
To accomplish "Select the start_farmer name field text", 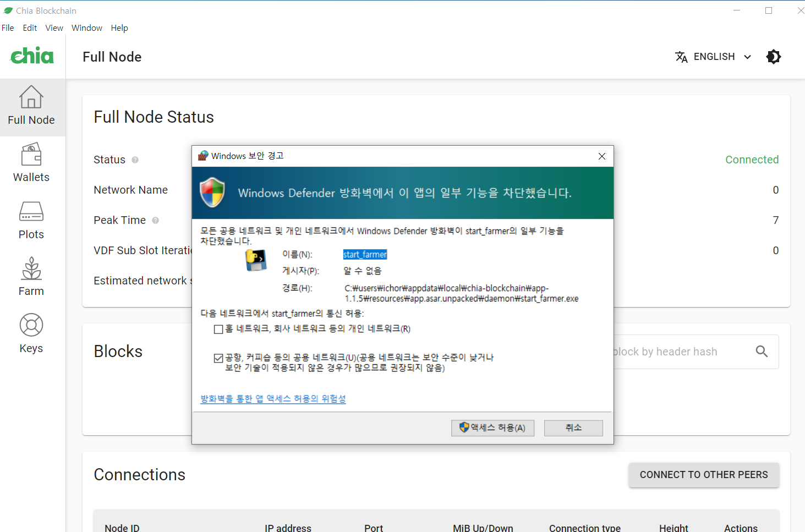I will pyautogui.click(x=365, y=254).
